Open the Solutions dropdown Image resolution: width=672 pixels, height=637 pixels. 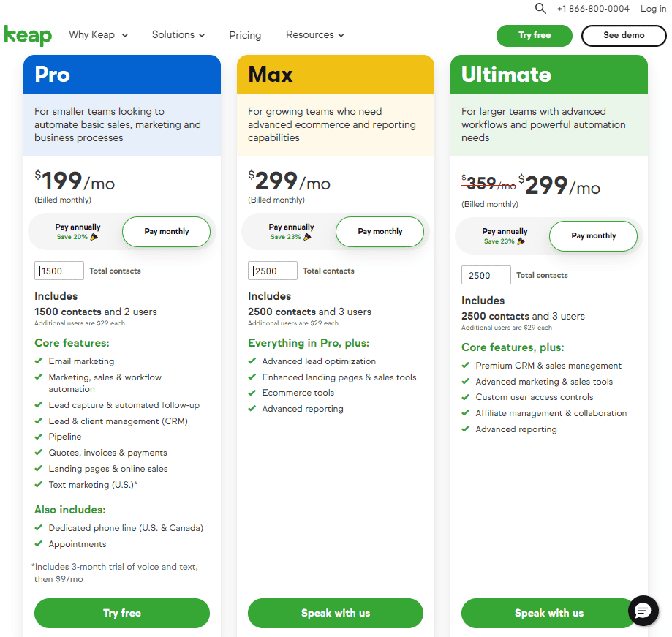click(x=178, y=34)
